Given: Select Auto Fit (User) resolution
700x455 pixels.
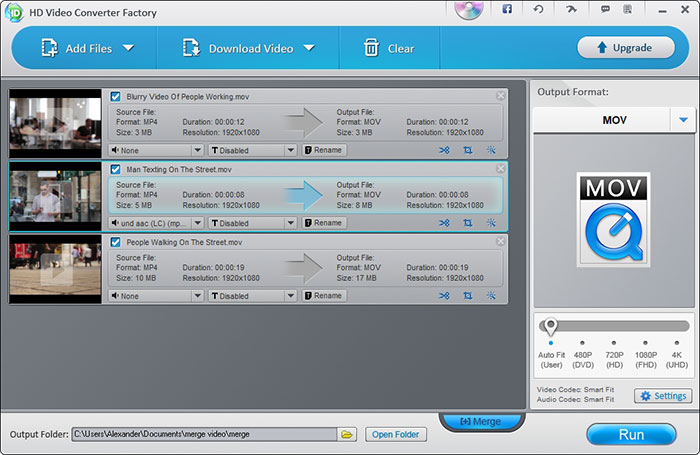Looking at the screenshot, I should 551,355.
